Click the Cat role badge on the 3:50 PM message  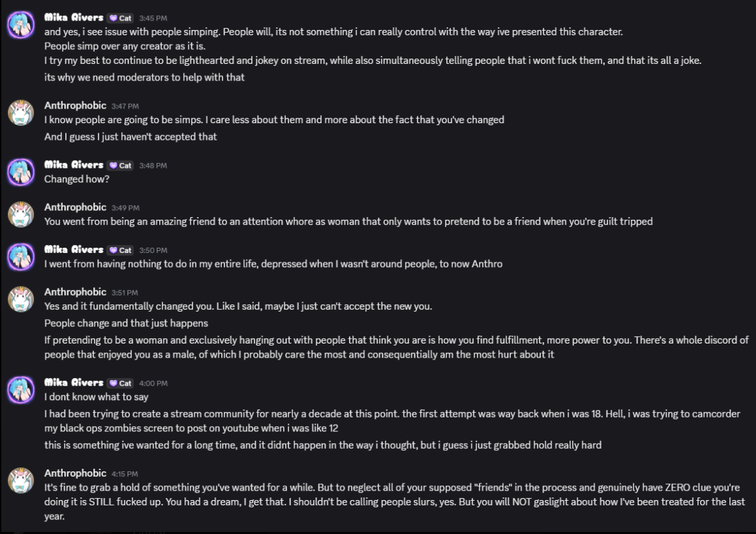pyautogui.click(x=121, y=250)
